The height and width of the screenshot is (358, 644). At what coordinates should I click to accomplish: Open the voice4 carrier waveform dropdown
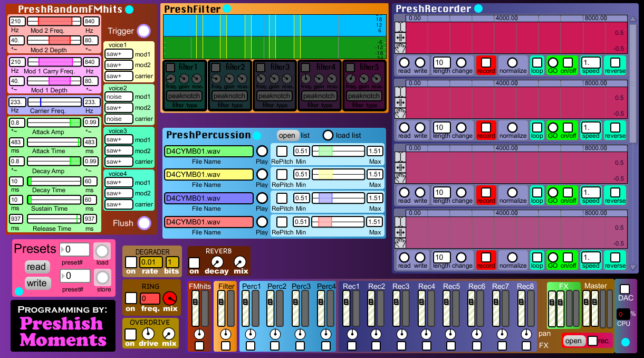(119, 204)
